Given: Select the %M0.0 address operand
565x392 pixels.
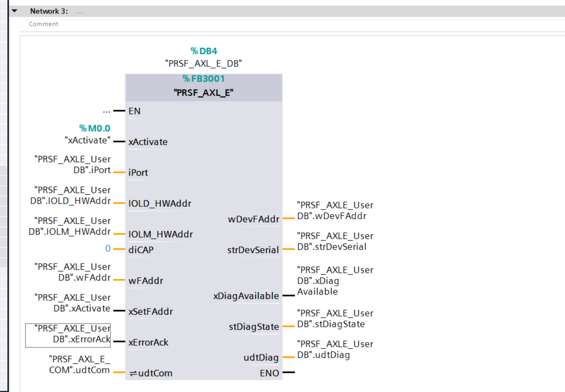Looking at the screenshot, I should [x=95, y=128].
